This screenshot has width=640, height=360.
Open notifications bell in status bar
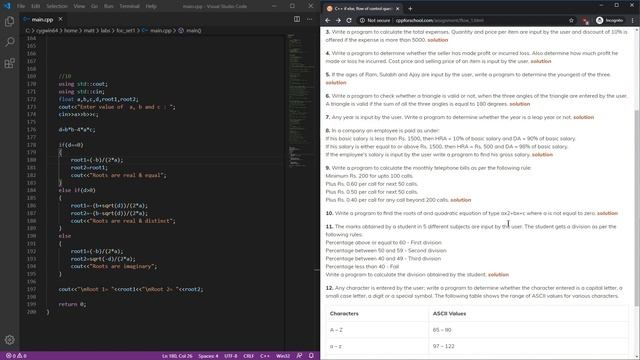coord(311,356)
